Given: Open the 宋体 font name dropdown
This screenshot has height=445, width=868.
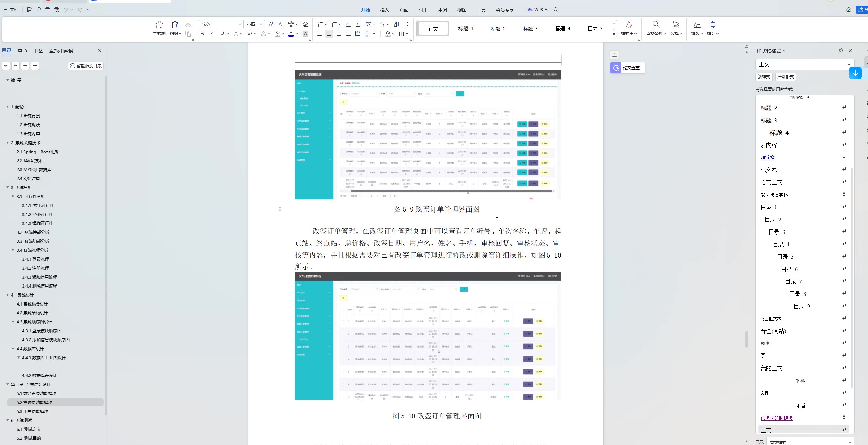Looking at the screenshot, I should pyautogui.click(x=240, y=24).
